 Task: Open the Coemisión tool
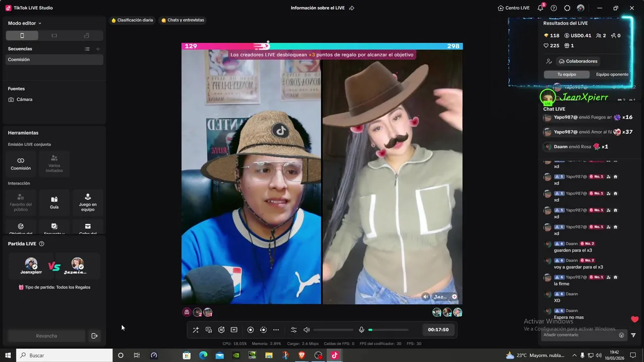click(x=21, y=163)
